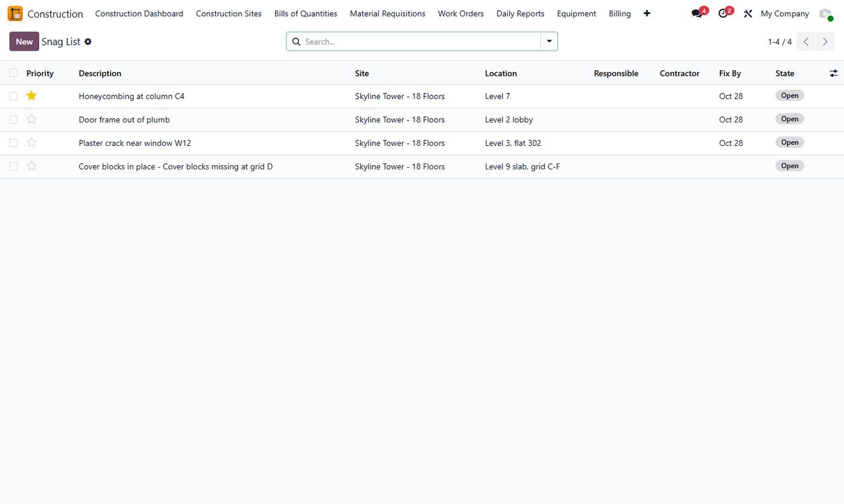844x504 pixels.
Task: Sort by State column header
Action: coord(785,73)
